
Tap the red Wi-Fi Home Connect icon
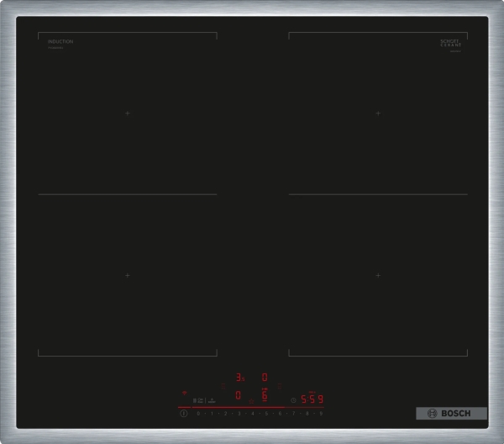coord(184,392)
